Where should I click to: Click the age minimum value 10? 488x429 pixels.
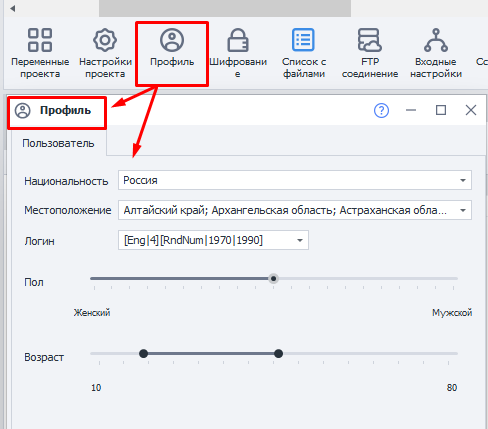click(x=96, y=388)
